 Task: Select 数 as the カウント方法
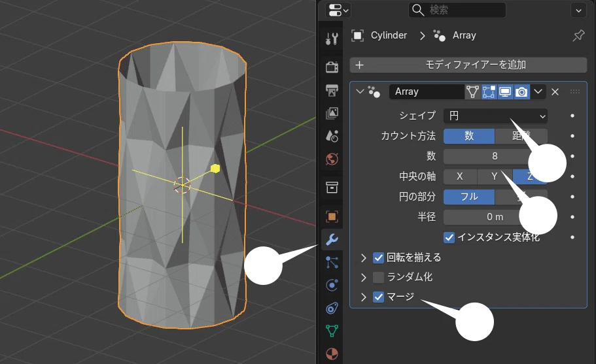coord(469,136)
